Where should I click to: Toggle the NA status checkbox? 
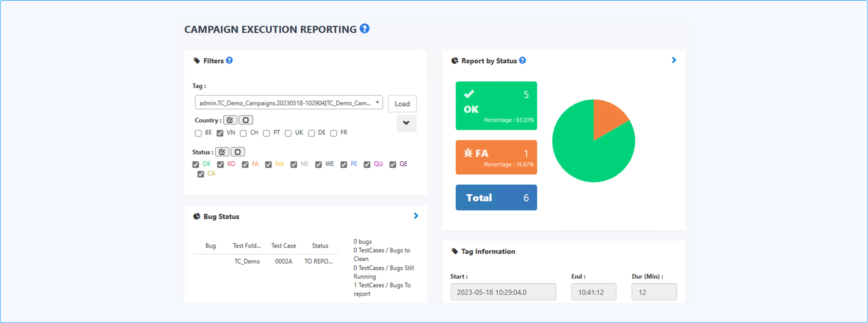coord(269,165)
